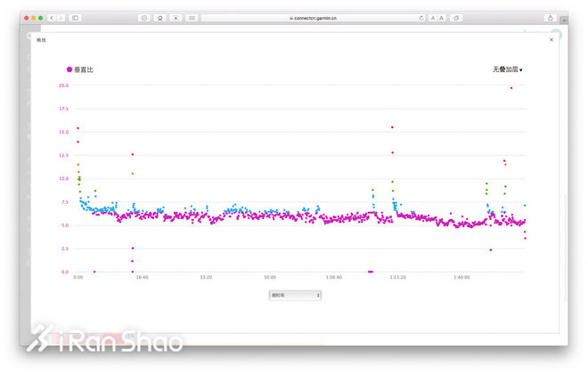Open a new tab with plus button

(563, 18)
